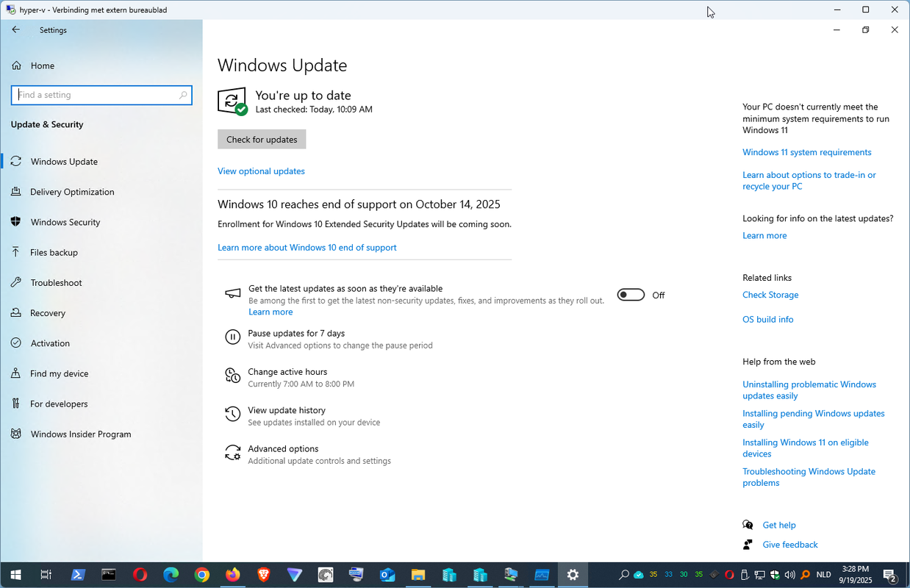The image size is (910, 588).
Task: Open taskbar search magnifier
Action: click(x=624, y=575)
